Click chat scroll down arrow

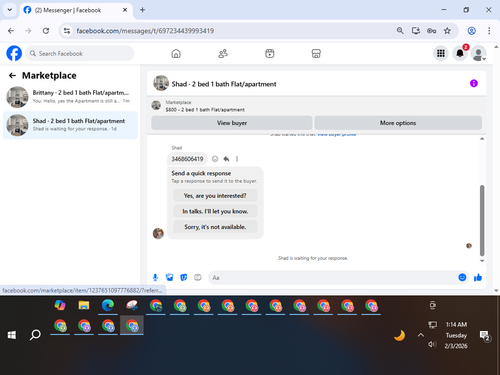482,261
